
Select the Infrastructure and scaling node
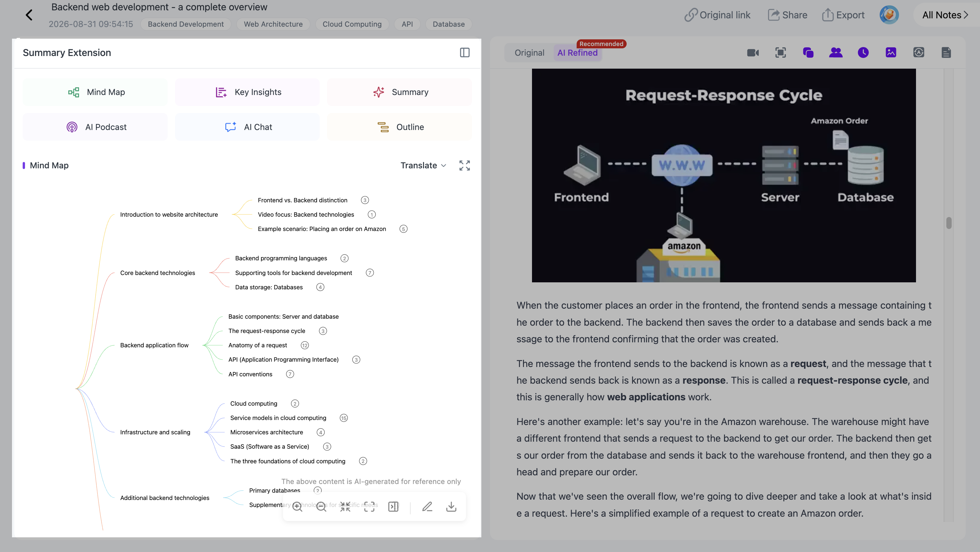[x=155, y=433]
